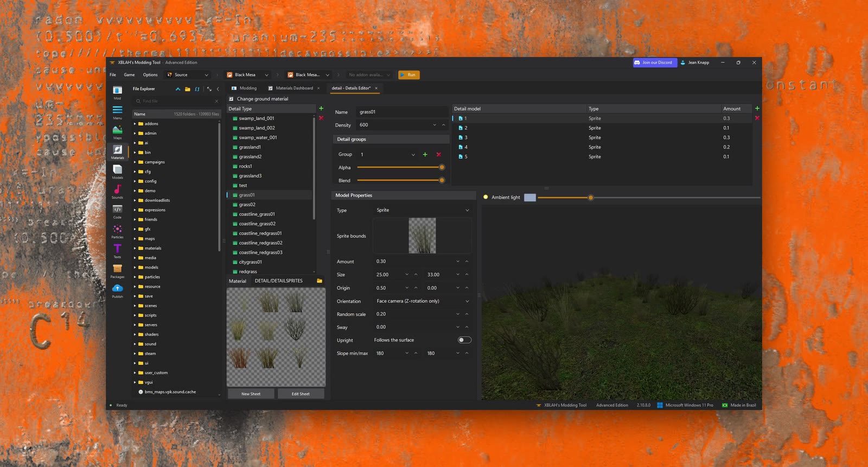Open the No addon available dropdown

pyautogui.click(x=369, y=75)
